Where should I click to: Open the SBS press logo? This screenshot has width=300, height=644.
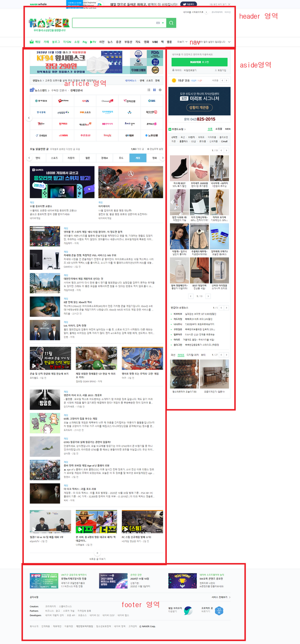pyautogui.click(x=152, y=101)
